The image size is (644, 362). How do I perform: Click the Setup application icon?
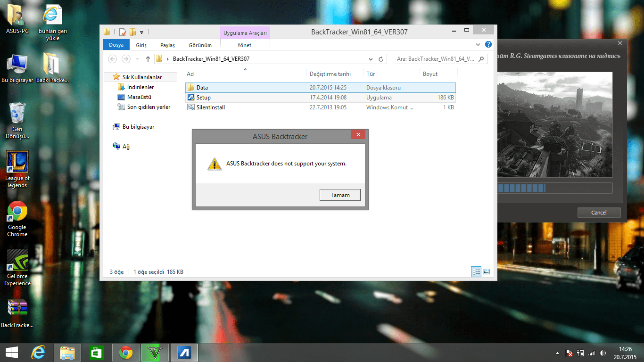coord(191,98)
